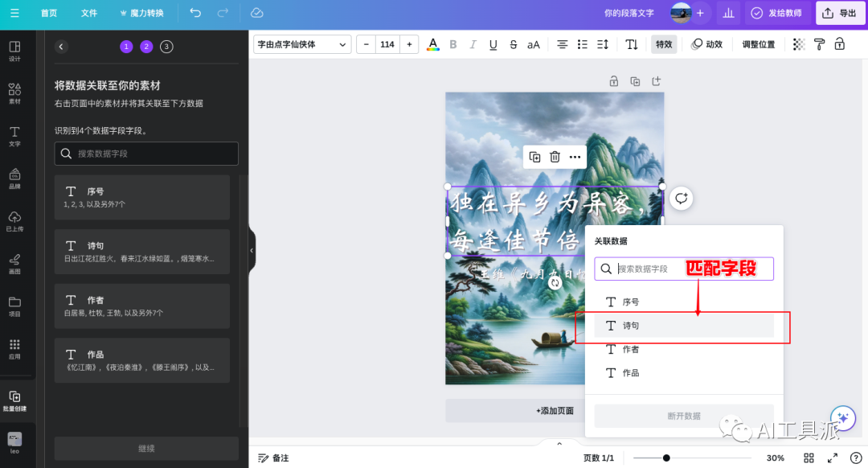Image resolution: width=868 pixels, height=468 pixels.
Task: Choose 诗句 in the 关联数据 popup
Action: [684, 326]
